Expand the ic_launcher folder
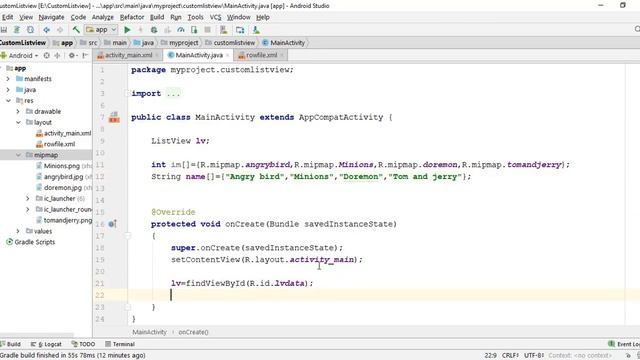Image resolution: width=640 pixels, height=360 pixels. click(28, 198)
